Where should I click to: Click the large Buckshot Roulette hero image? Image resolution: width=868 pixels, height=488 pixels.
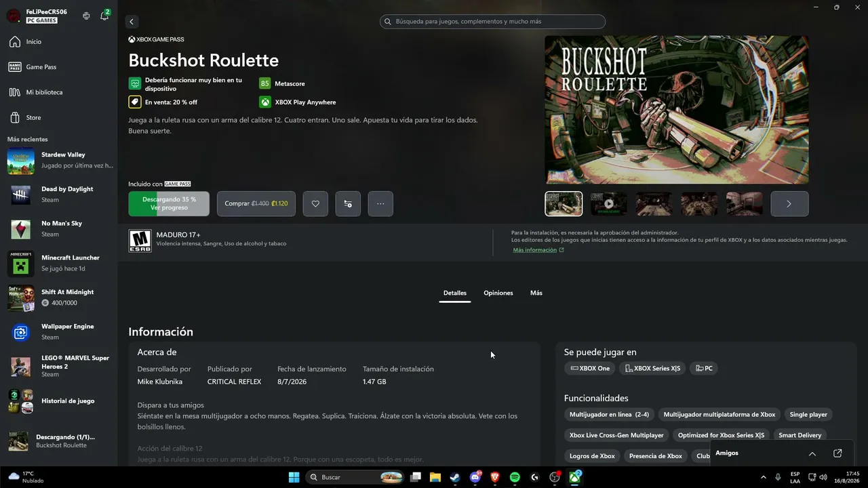tap(677, 110)
